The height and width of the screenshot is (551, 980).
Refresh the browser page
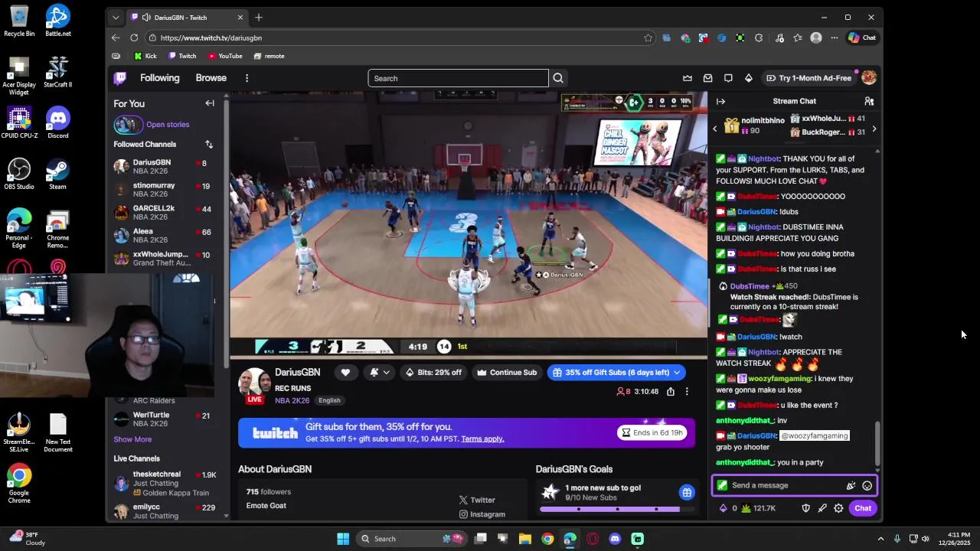[134, 37]
